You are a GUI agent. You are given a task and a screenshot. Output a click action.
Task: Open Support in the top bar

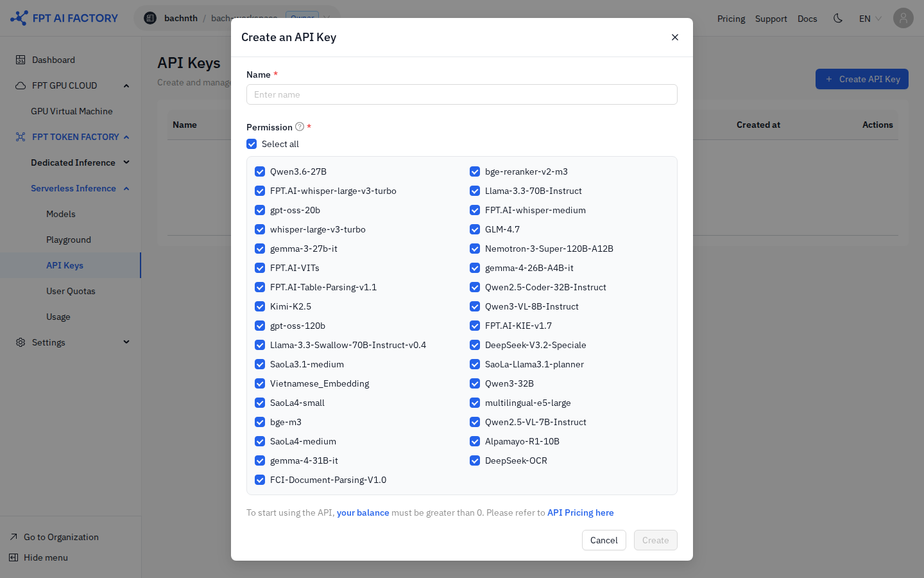point(771,19)
